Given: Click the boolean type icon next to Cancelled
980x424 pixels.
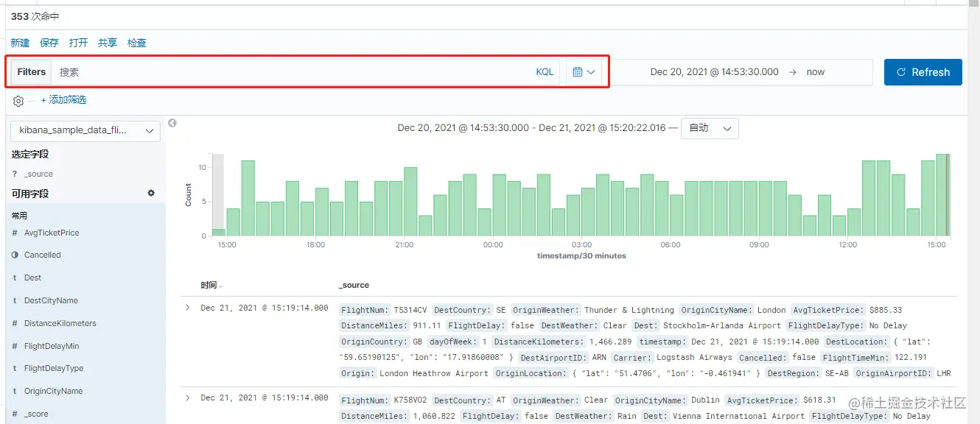Looking at the screenshot, I should coord(15,255).
